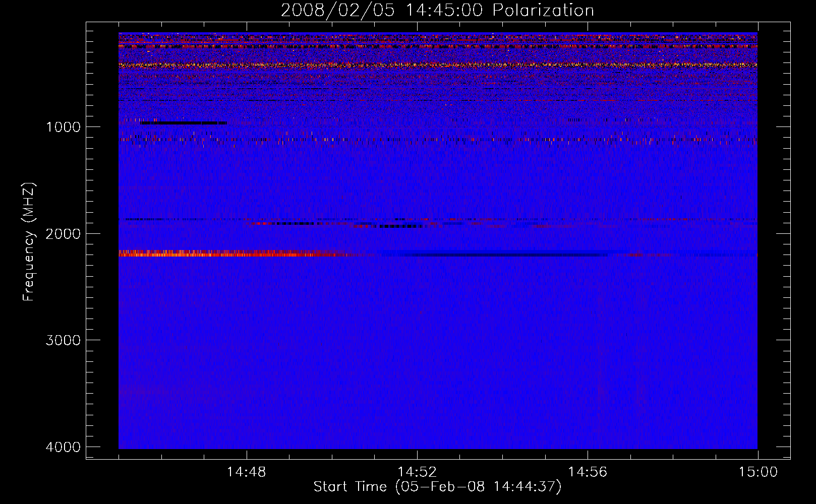Click the 2000 frequency tick label
The image size is (816, 504).
click(63, 233)
